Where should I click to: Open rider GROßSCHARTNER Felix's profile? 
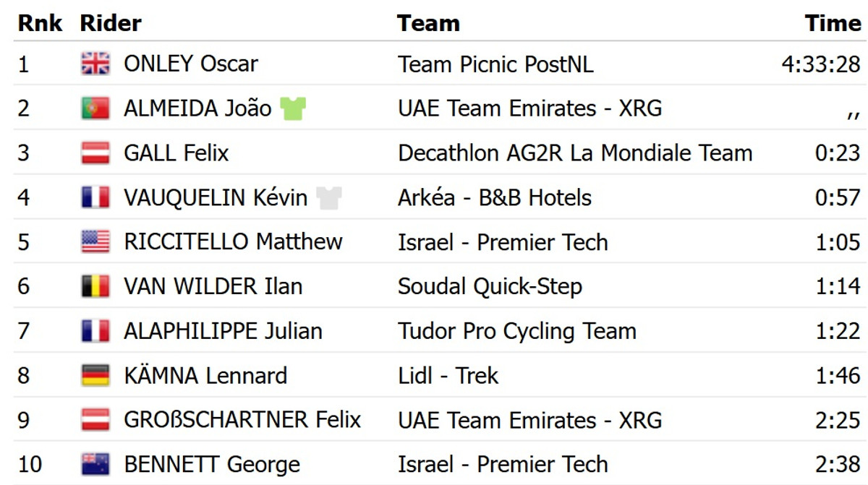pos(242,420)
